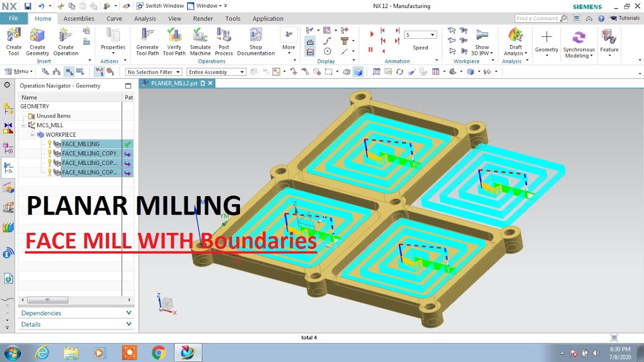Switch to the Render ribbon tab
This screenshot has width=644, height=362.
(203, 19)
